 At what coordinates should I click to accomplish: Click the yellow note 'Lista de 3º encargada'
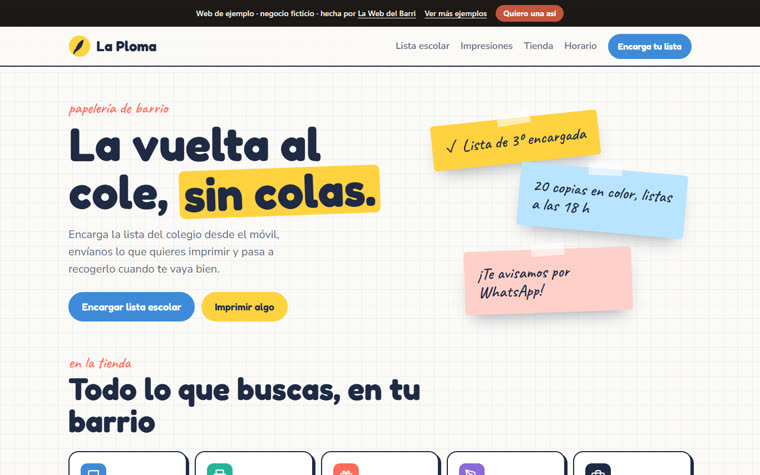[515, 141]
